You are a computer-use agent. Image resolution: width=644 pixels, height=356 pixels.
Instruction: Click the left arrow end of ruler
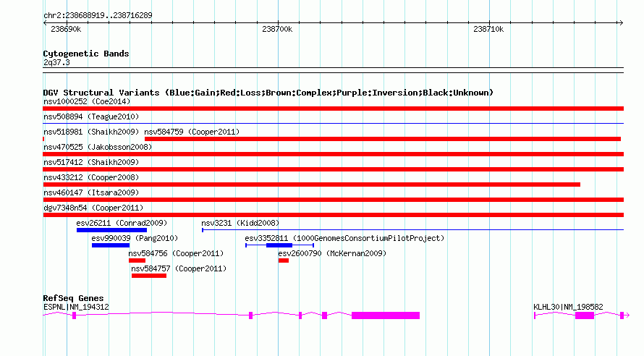coord(45,23)
